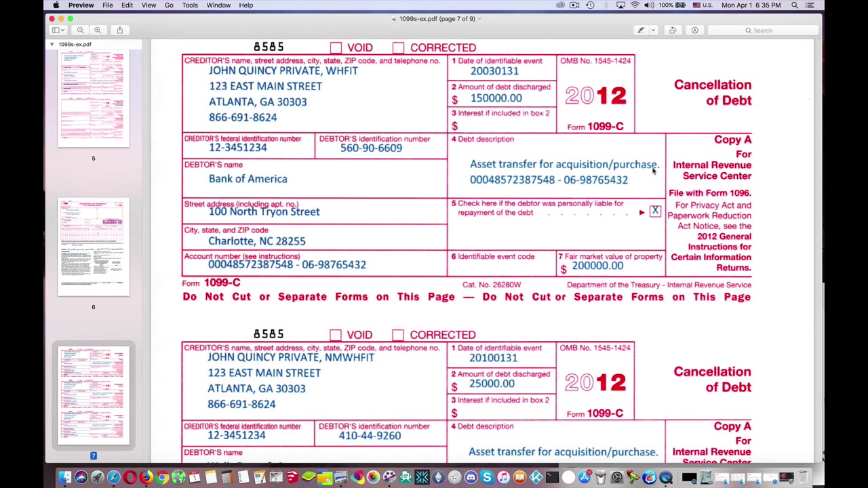This screenshot has width=868, height=488.
Task: Open the Apple menu
Action: (56, 5)
